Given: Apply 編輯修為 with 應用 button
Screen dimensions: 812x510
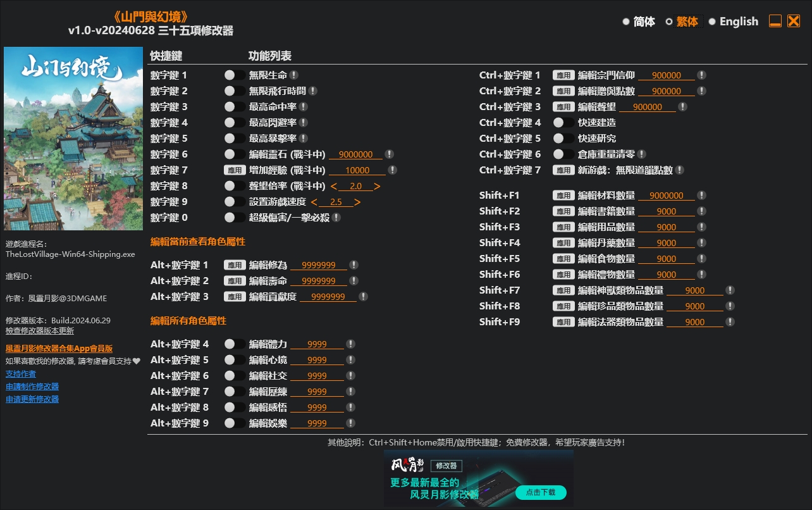Looking at the screenshot, I should point(235,265).
